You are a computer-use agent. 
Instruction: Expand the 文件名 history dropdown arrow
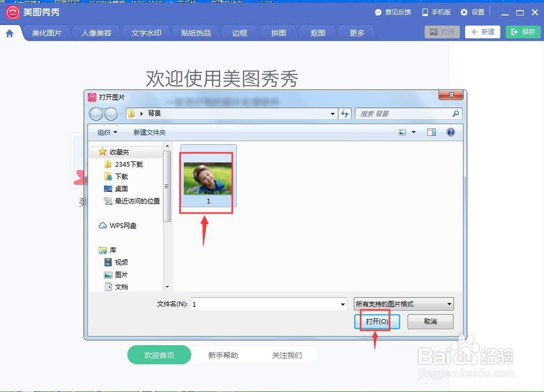pos(342,304)
